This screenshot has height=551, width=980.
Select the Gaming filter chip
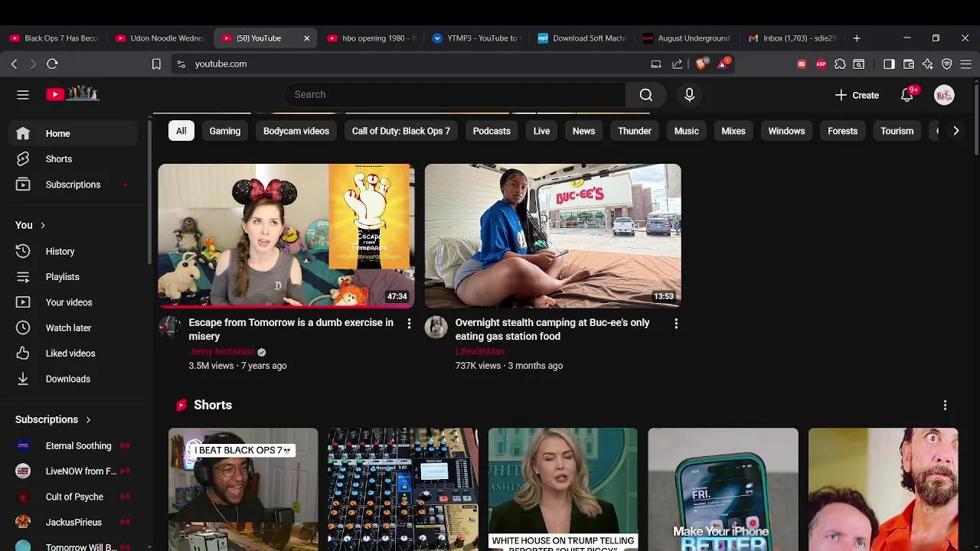(x=225, y=131)
